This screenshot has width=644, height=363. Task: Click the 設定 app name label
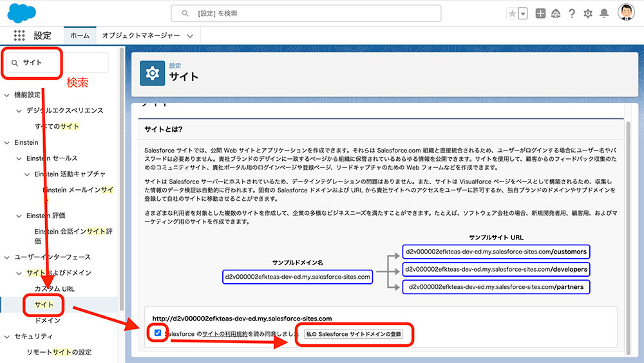coord(43,36)
